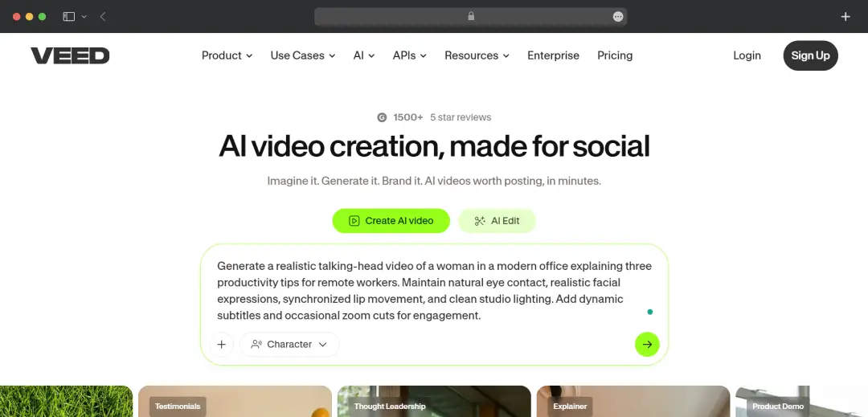Open the address bar ellipsis menu
The height and width of the screenshot is (417, 868).
[x=618, y=17]
